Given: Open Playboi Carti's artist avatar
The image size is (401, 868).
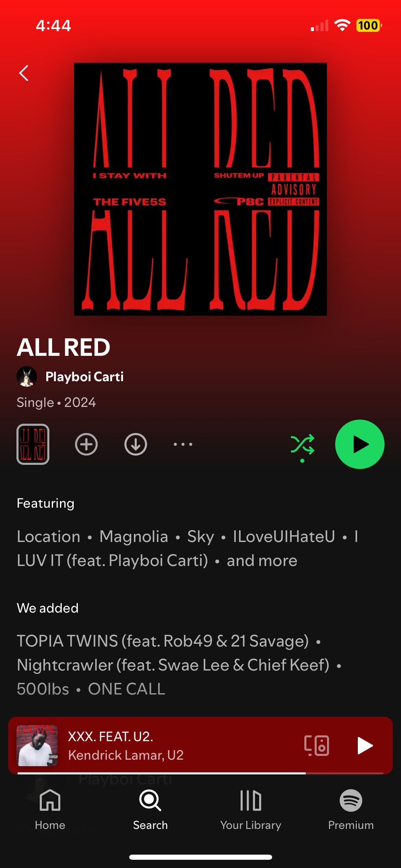Looking at the screenshot, I should point(27,376).
